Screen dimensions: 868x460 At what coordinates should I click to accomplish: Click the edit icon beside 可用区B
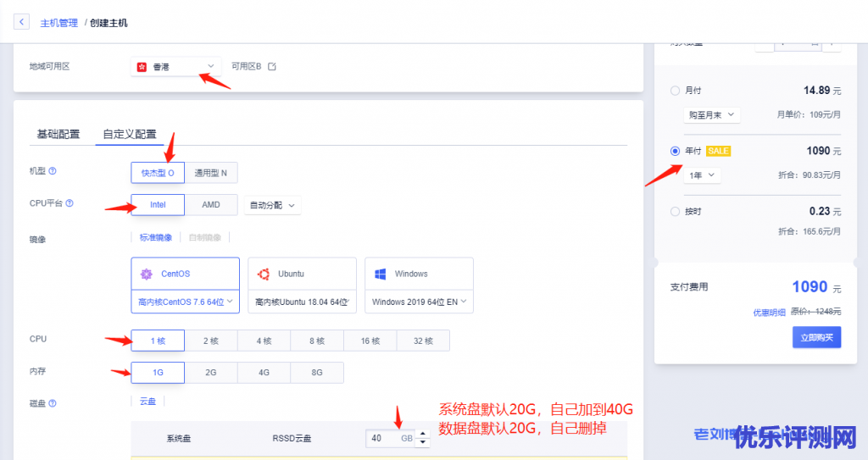pyautogui.click(x=272, y=66)
